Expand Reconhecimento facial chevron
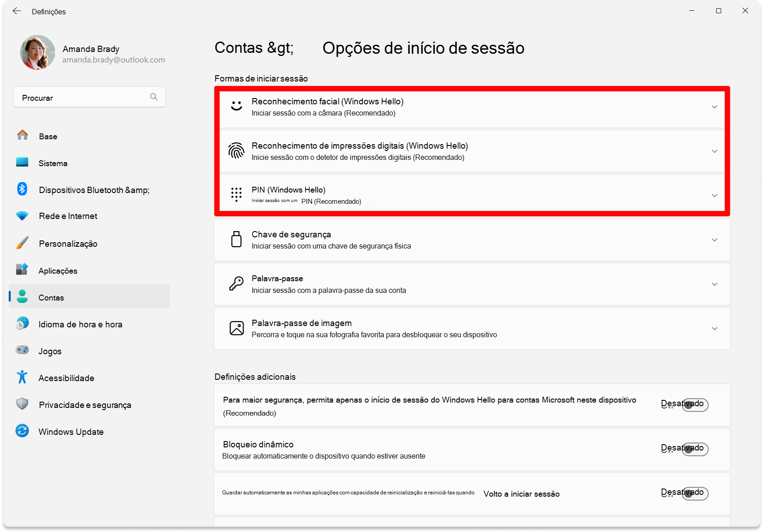The height and width of the screenshot is (532, 763). pyautogui.click(x=715, y=107)
